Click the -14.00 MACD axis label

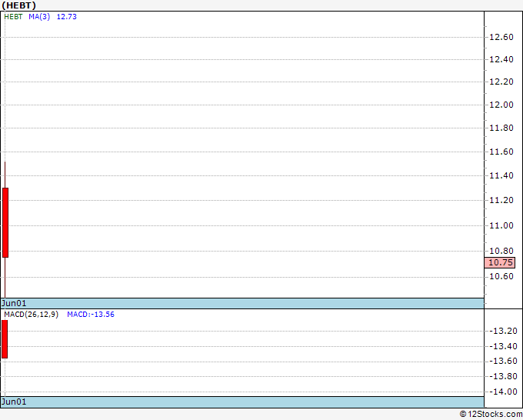[503, 392]
